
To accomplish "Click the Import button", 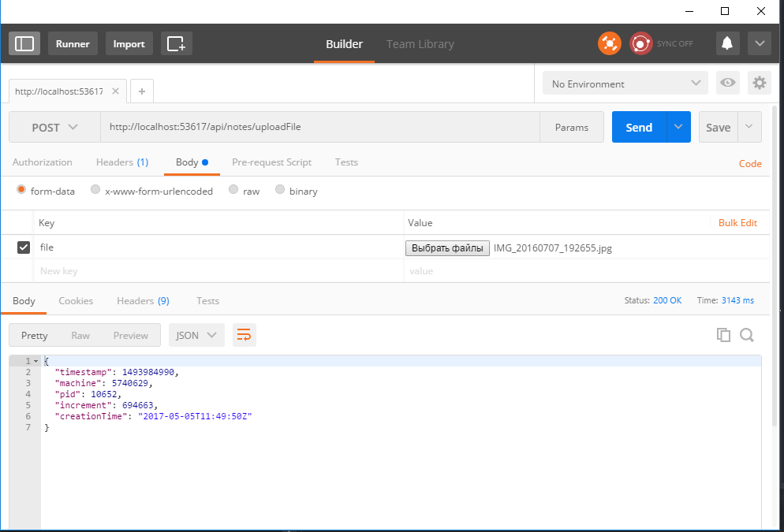I will click(129, 43).
